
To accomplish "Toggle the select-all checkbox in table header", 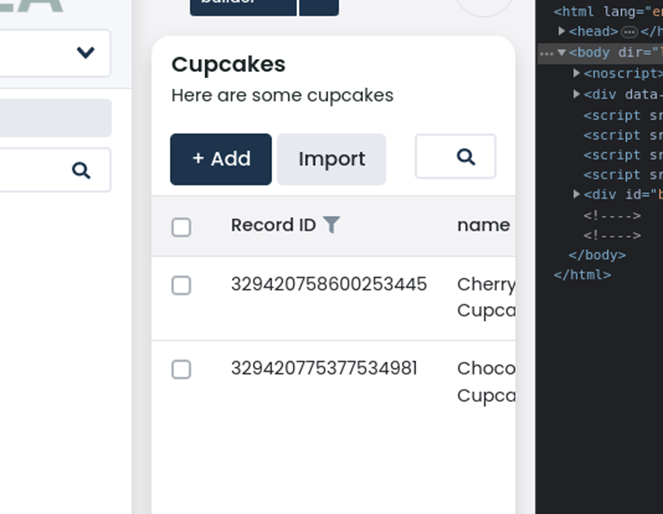I will tap(181, 227).
